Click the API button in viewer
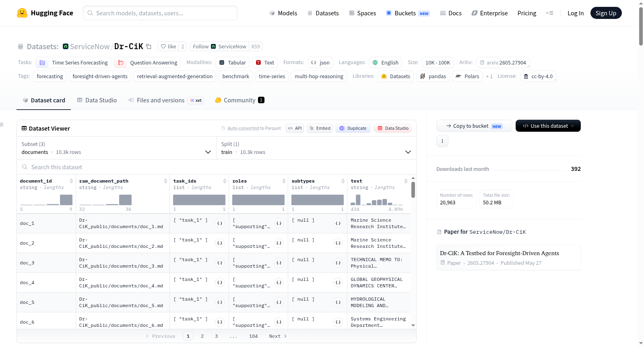Image resolution: width=644 pixels, height=347 pixels. click(x=295, y=128)
